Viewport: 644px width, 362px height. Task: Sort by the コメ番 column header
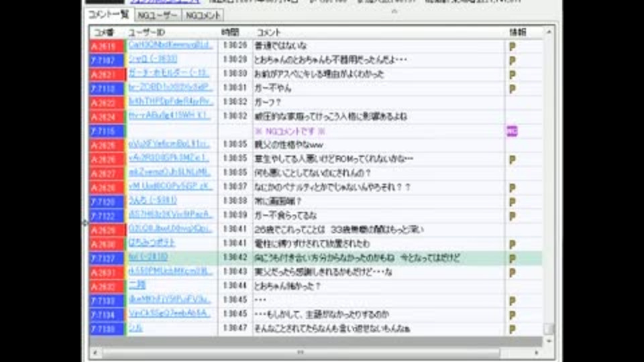[x=105, y=32]
